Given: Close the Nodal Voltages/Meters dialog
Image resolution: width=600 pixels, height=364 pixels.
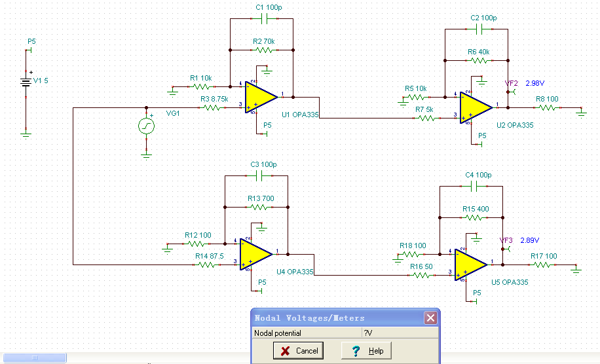Looking at the screenshot, I should pos(430,318).
